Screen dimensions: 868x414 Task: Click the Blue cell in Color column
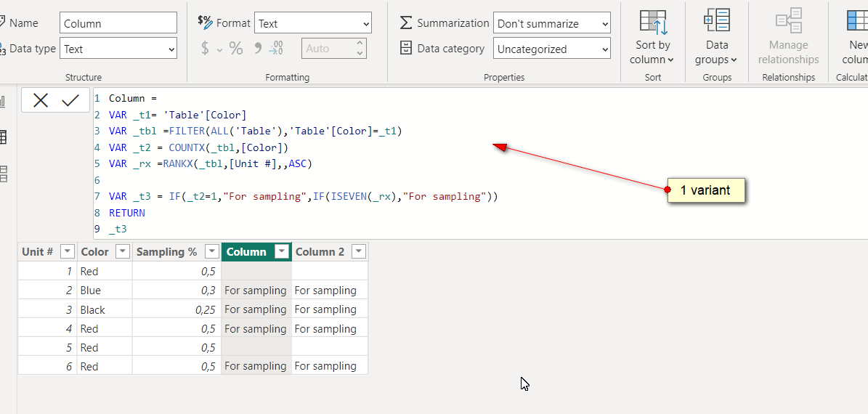pos(105,290)
